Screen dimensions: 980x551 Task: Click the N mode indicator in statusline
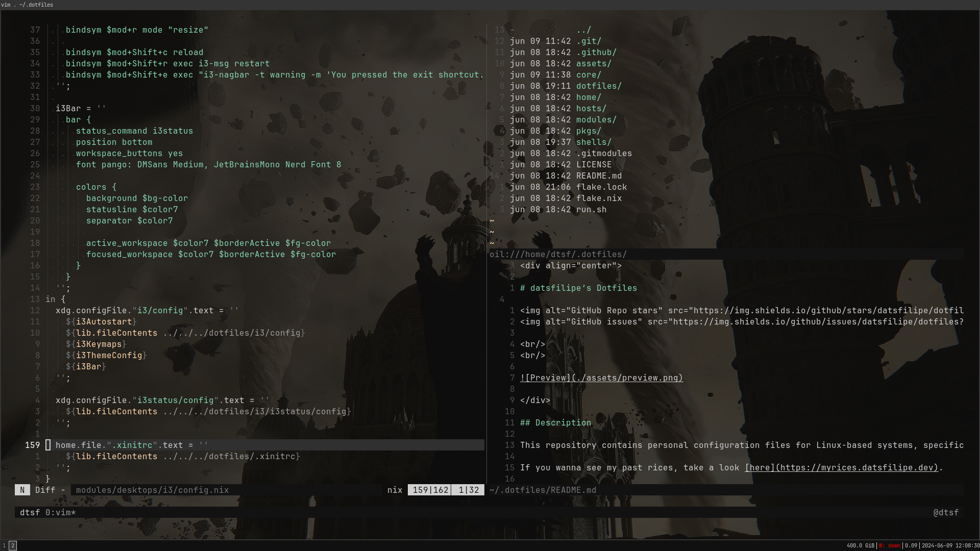coord(22,490)
